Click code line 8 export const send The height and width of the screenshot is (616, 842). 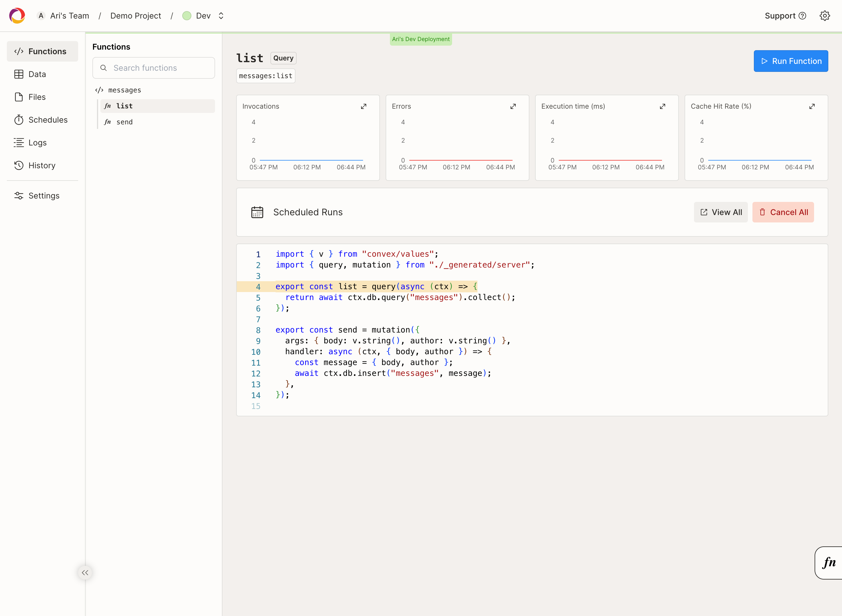click(347, 330)
